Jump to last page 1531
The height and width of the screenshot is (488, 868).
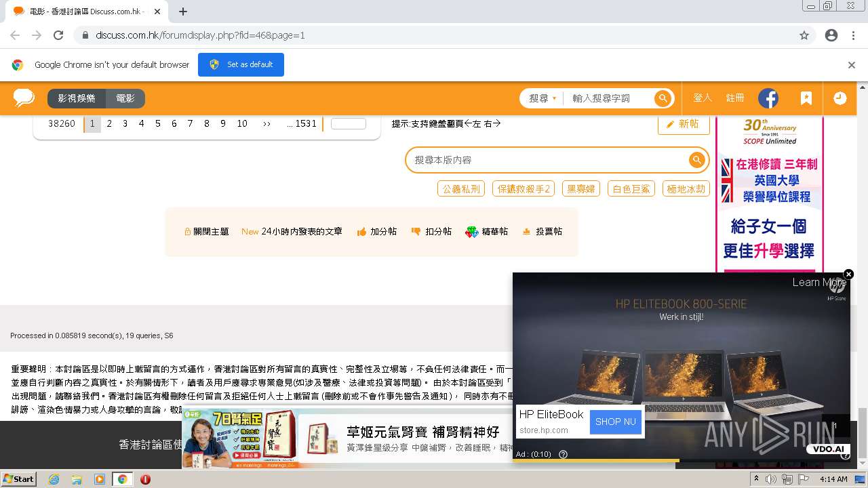302,124
